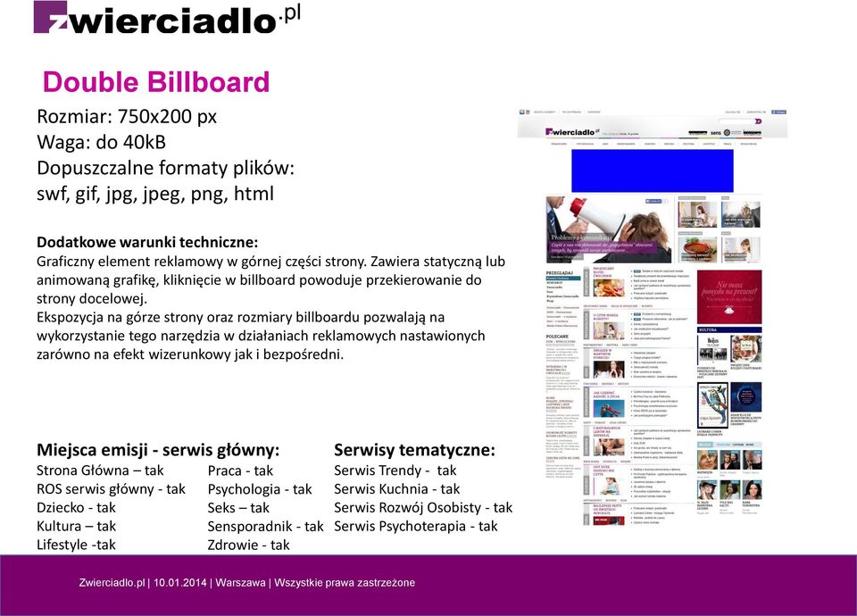Click the small Zwierciadlo logo inside the mockup
This screenshot has height=616, width=857.
tap(572, 132)
